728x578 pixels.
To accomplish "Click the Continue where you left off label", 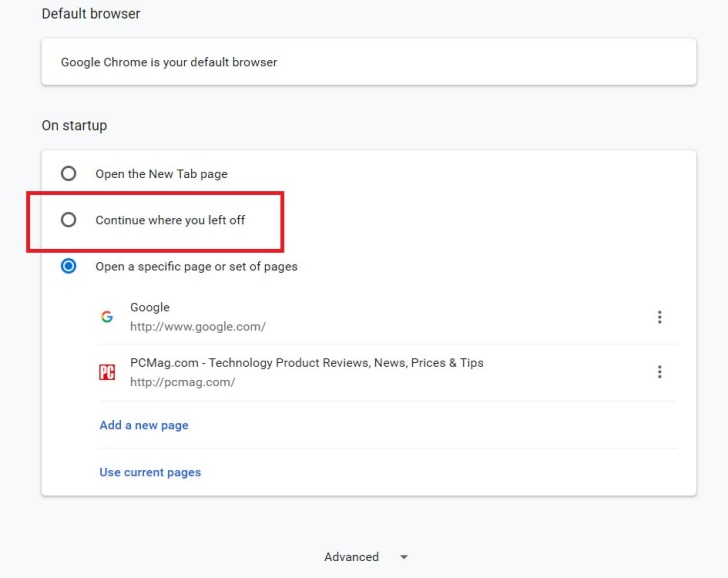I will point(170,220).
